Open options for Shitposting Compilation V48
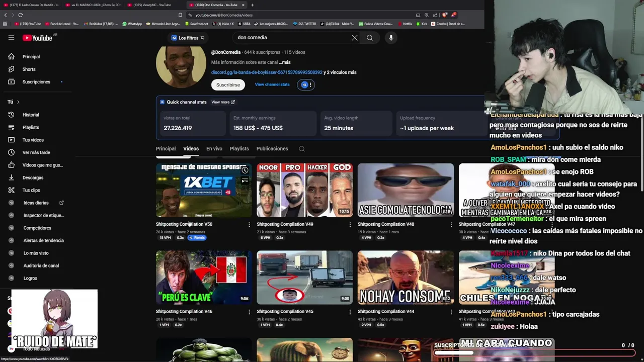644x362 pixels. 451,225
